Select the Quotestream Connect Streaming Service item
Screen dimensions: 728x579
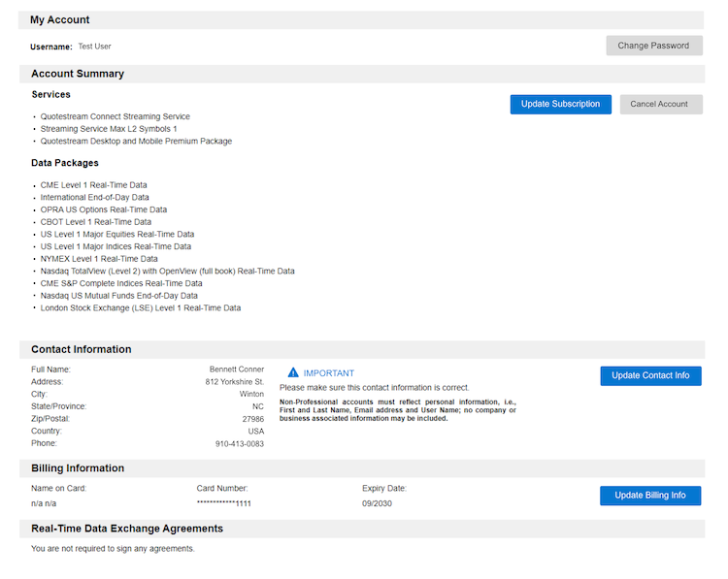[116, 116]
